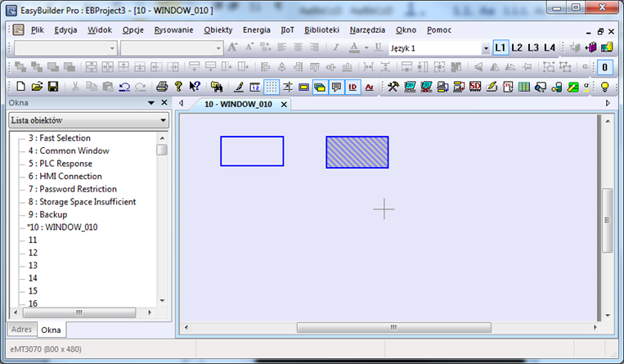Select the hatched blue rectangle on canvas
The image size is (624, 364).
(x=357, y=152)
